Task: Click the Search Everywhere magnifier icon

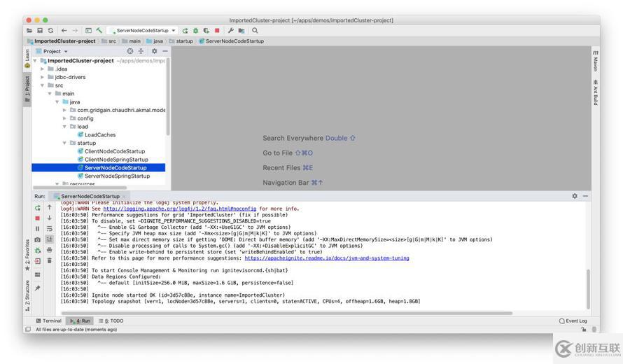Action: pyautogui.click(x=255, y=31)
